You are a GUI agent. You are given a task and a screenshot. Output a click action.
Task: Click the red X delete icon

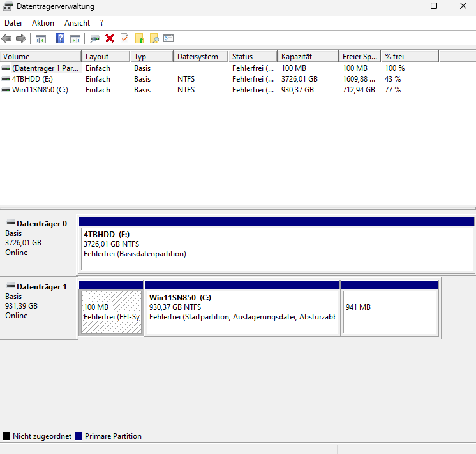pyautogui.click(x=110, y=38)
